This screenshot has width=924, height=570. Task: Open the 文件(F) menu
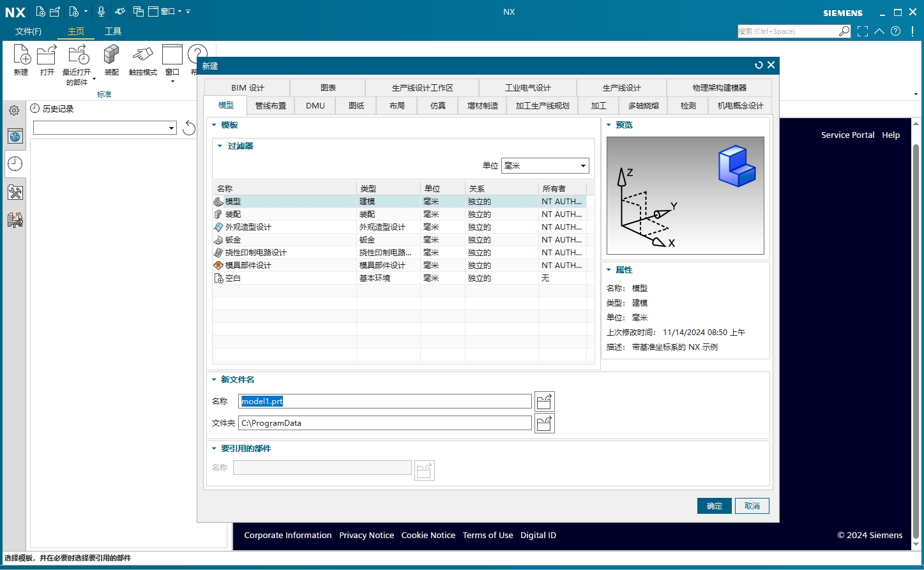(x=29, y=31)
